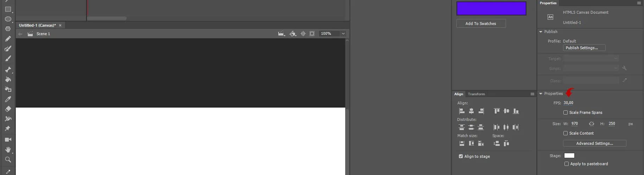Click Space evenly horizontally icon
This screenshot has width=644, height=175.
click(506, 143)
